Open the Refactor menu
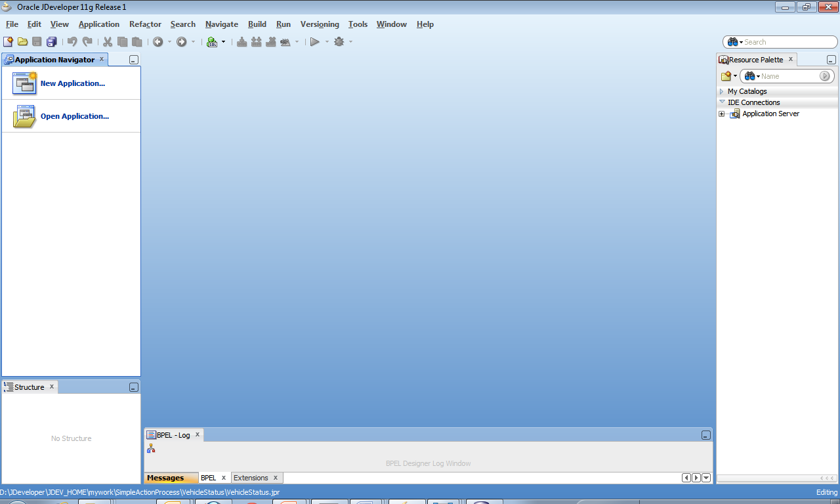Image resolution: width=840 pixels, height=504 pixels. click(x=145, y=24)
